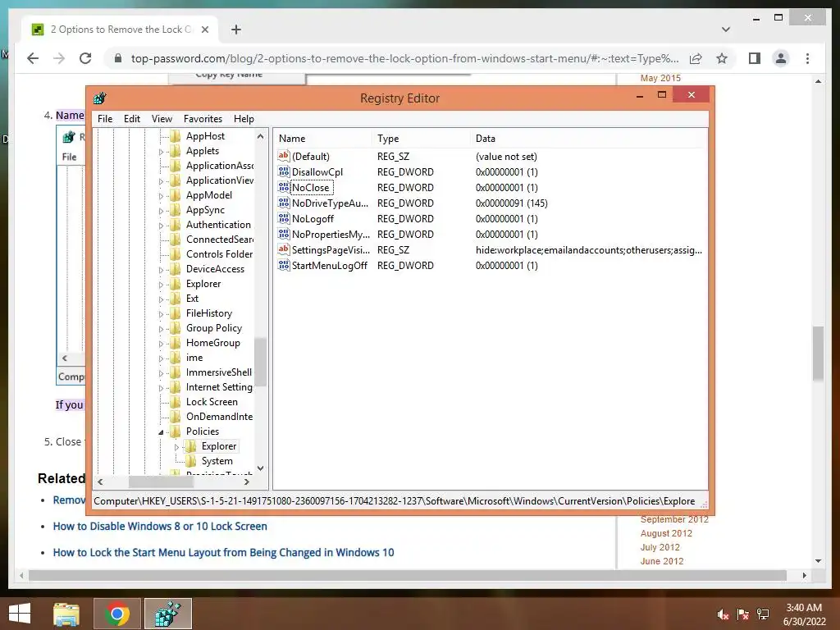Open Chrome side panel
The width and height of the screenshot is (840, 630).
click(x=755, y=58)
